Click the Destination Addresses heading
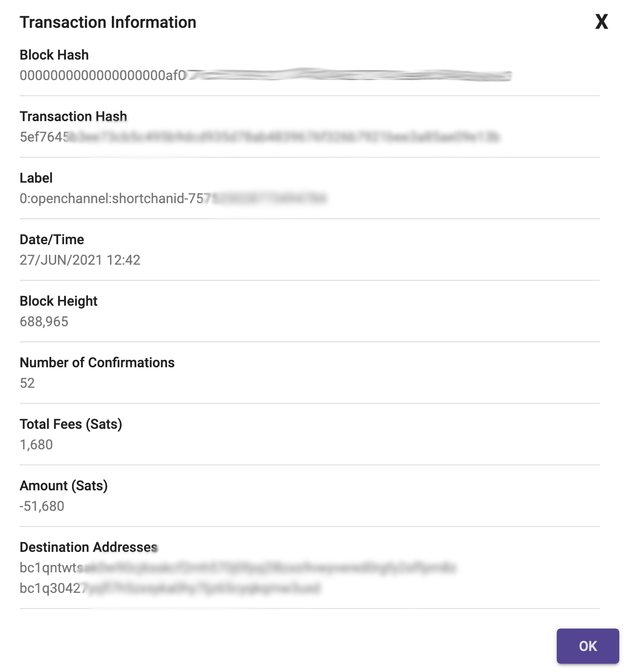The image size is (631, 672). (x=89, y=547)
